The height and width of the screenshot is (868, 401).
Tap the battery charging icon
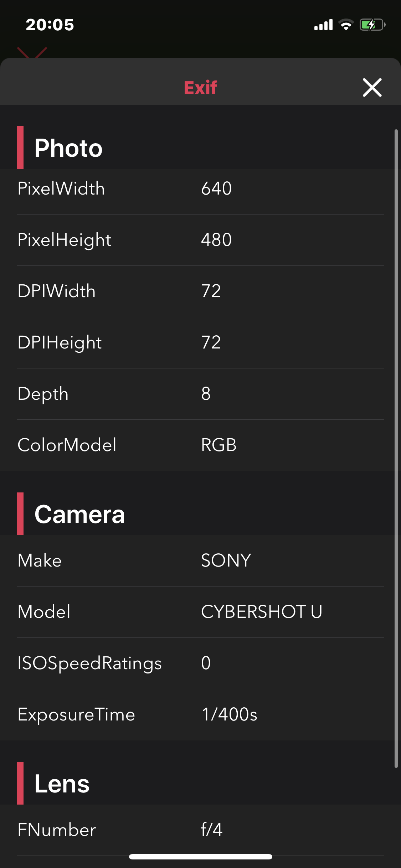[372, 25]
